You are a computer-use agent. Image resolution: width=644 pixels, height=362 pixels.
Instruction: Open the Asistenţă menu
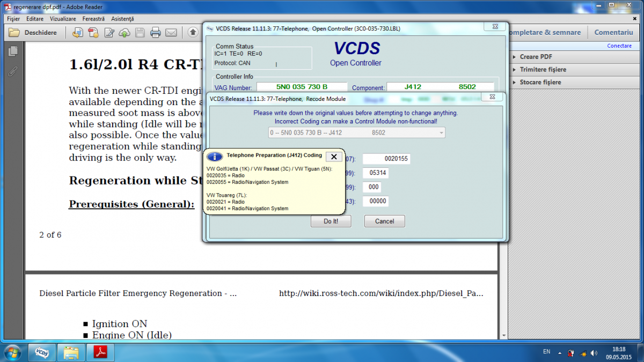click(122, 19)
